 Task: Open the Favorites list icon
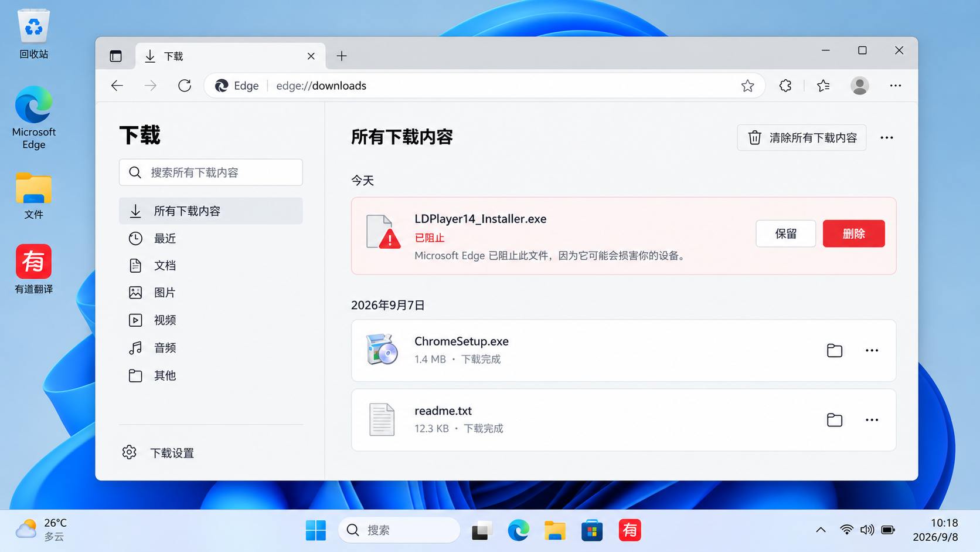pyautogui.click(x=824, y=86)
